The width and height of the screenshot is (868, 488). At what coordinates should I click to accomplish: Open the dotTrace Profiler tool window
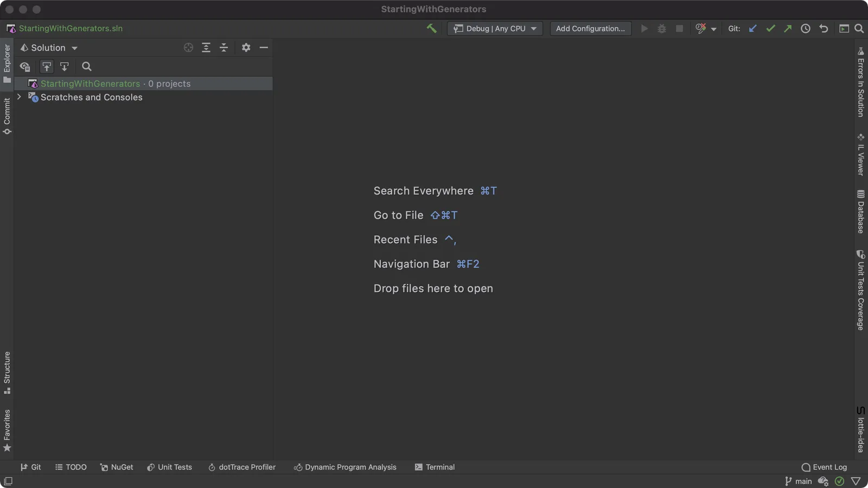point(242,467)
